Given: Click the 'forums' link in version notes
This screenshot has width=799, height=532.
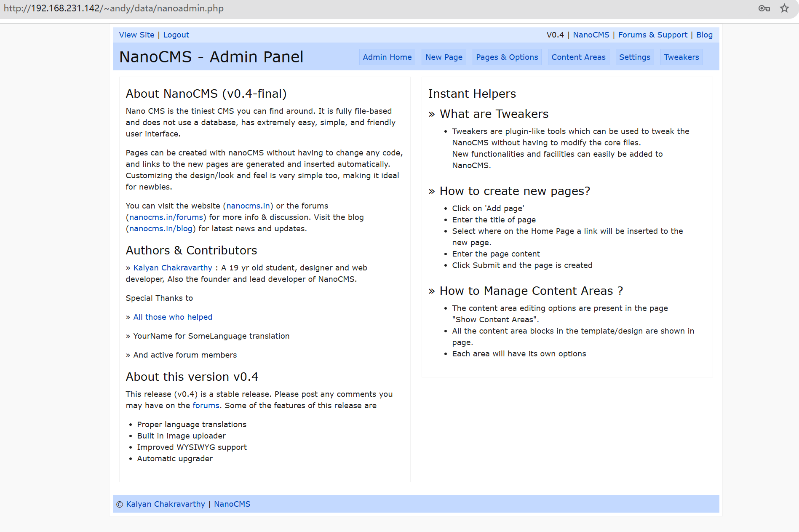Looking at the screenshot, I should (x=206, y=406).
